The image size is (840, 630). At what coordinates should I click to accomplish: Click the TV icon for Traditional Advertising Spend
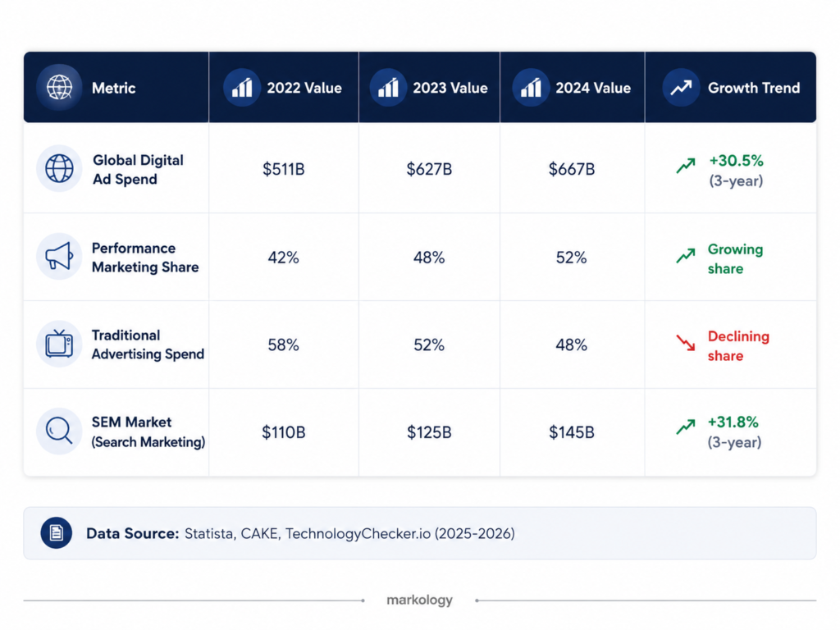coord(59,344)
